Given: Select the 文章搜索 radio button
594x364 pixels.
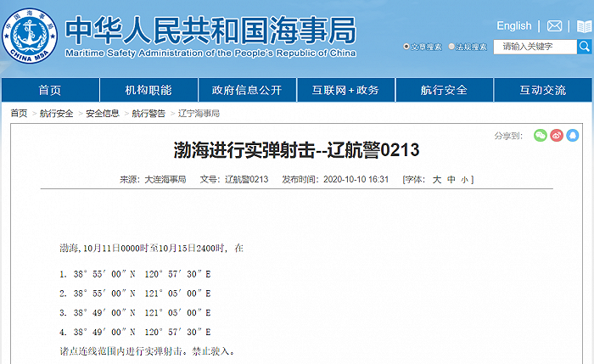Looking at the screenshot, I should click(406, 47).
